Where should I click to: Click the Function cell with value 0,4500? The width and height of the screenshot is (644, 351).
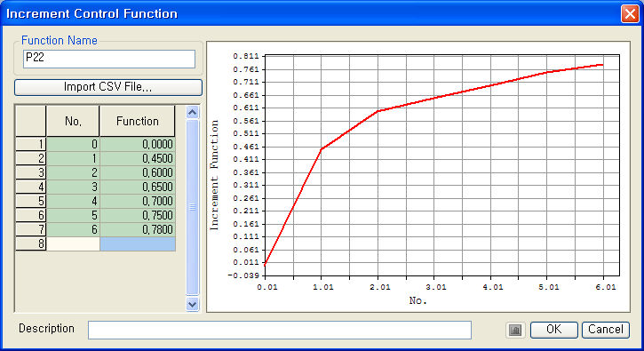tap(138, 158)
